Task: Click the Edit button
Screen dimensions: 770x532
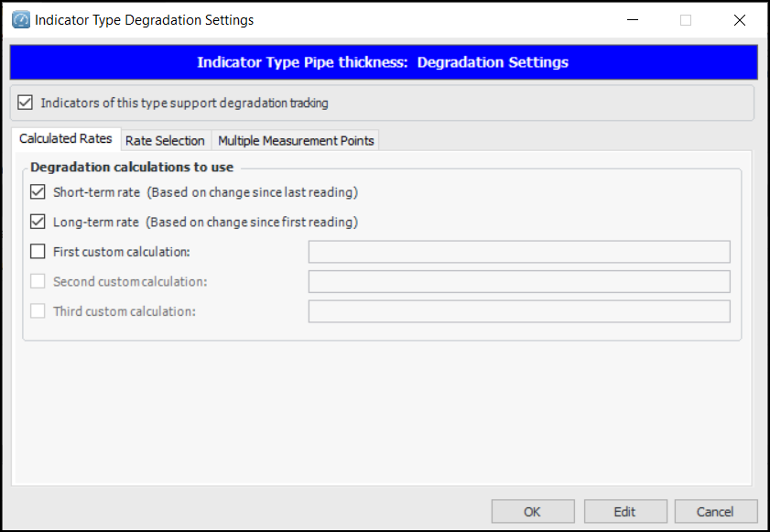Action: coord(625,511)
